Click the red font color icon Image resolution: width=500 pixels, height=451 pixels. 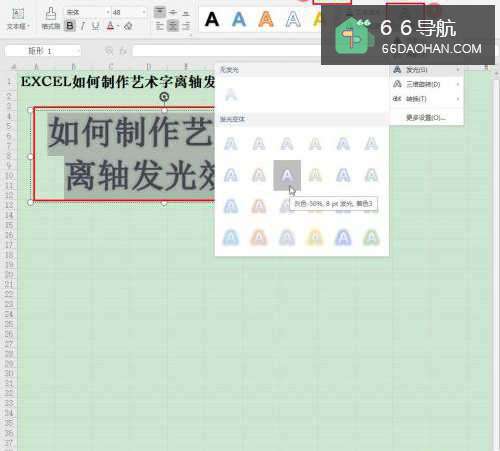click(x=110, y=26)
